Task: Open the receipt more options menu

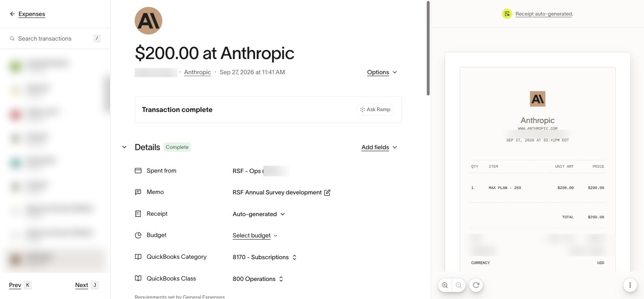Action: tap(630, 285)
